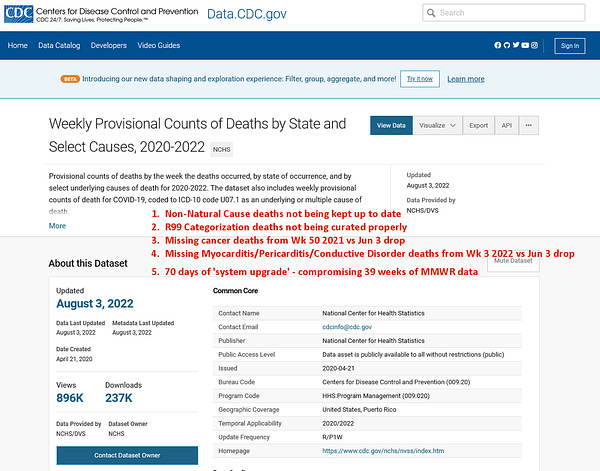Image resolution: width=600 pixels, height=471 pixels.
Task: Click the Try it now button
Action: pos(420,79)
